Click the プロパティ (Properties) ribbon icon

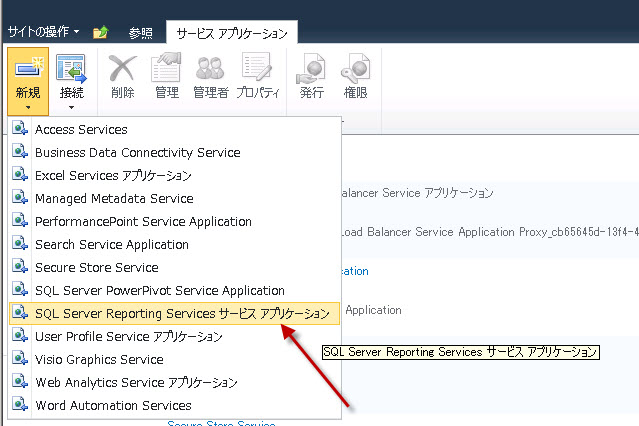point(257,67)
